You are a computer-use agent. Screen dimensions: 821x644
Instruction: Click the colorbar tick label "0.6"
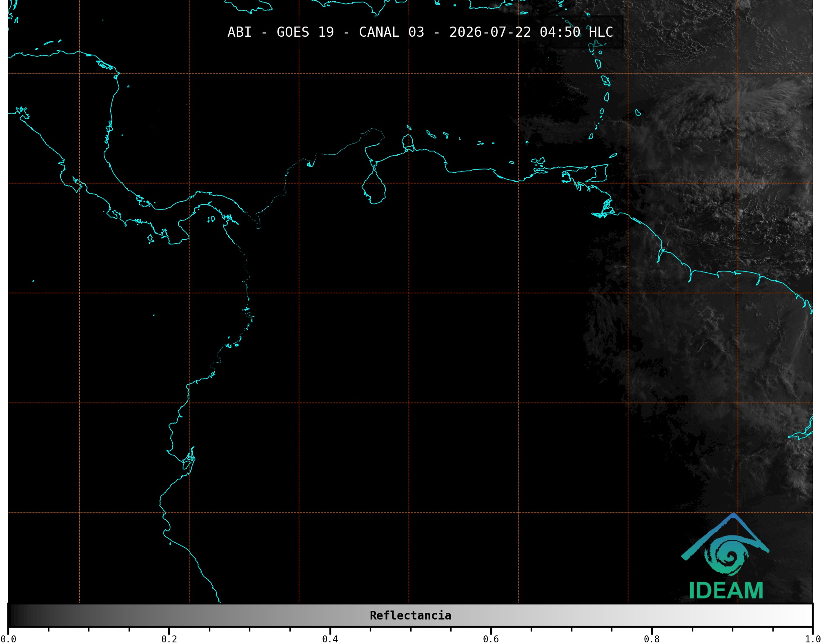click(x=491, y=639)
